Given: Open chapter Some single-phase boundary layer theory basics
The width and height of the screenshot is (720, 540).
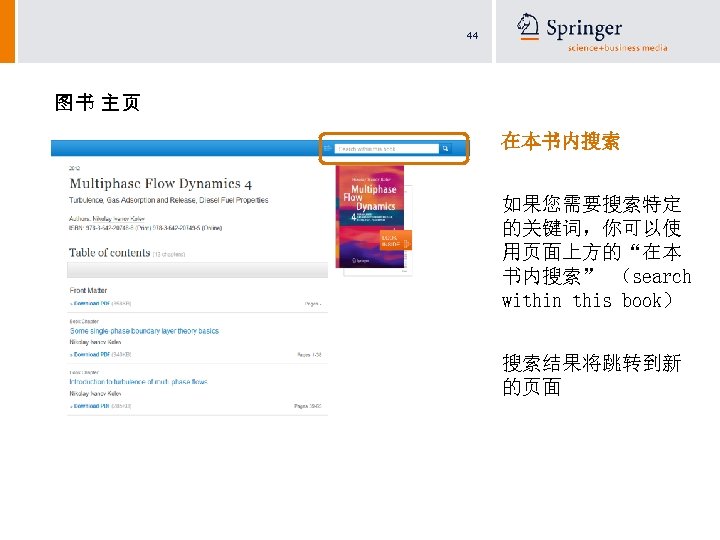Looking at the screenshot, I should click(144, 331).
